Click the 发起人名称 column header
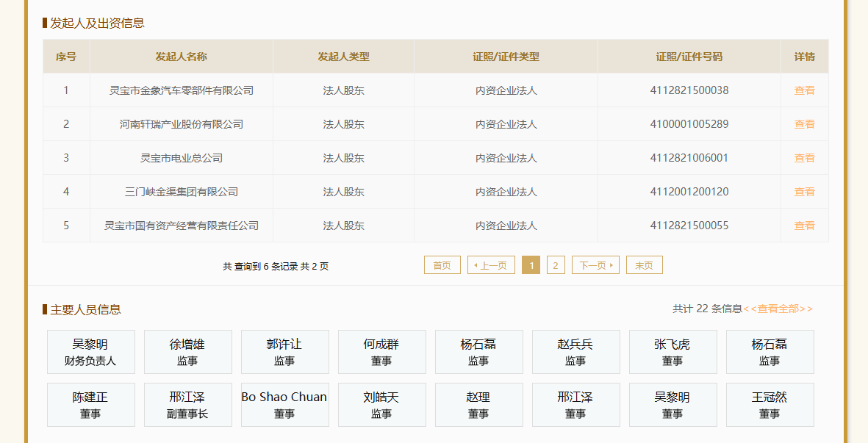868x443 pixels. point(182,57)
